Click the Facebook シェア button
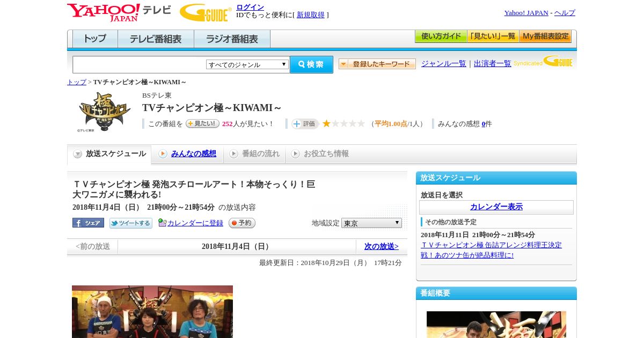 pos(88,223)
